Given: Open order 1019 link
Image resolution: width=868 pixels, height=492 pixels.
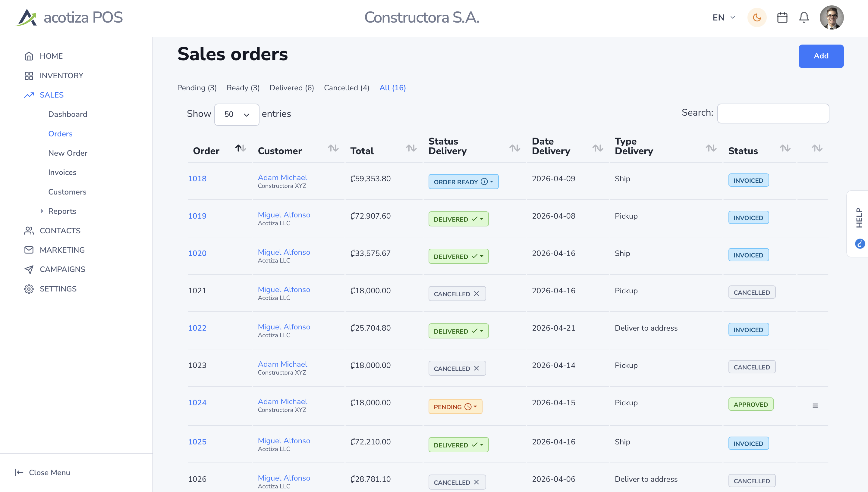Looking at the screenshot, I should click(x=197, y=216).
